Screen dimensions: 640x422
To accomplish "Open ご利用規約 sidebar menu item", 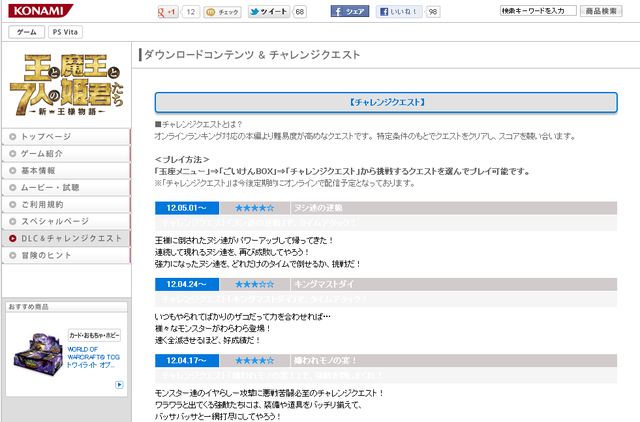I will (66, 204).
